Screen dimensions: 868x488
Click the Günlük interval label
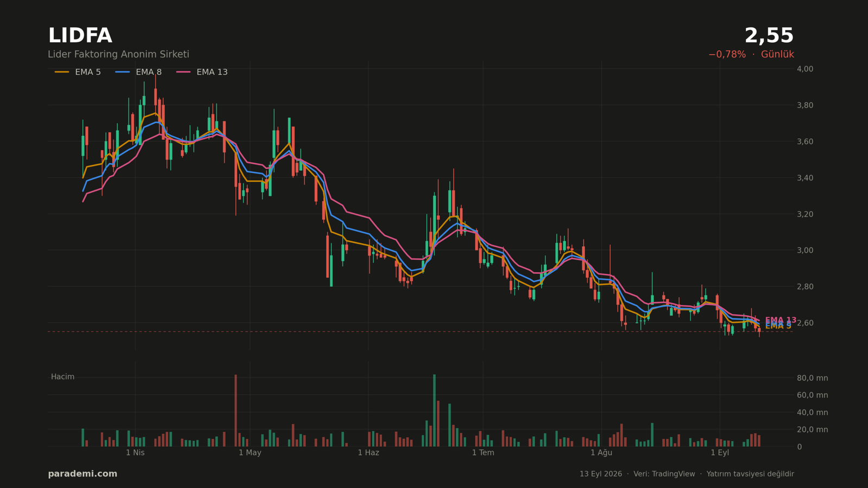777,54
